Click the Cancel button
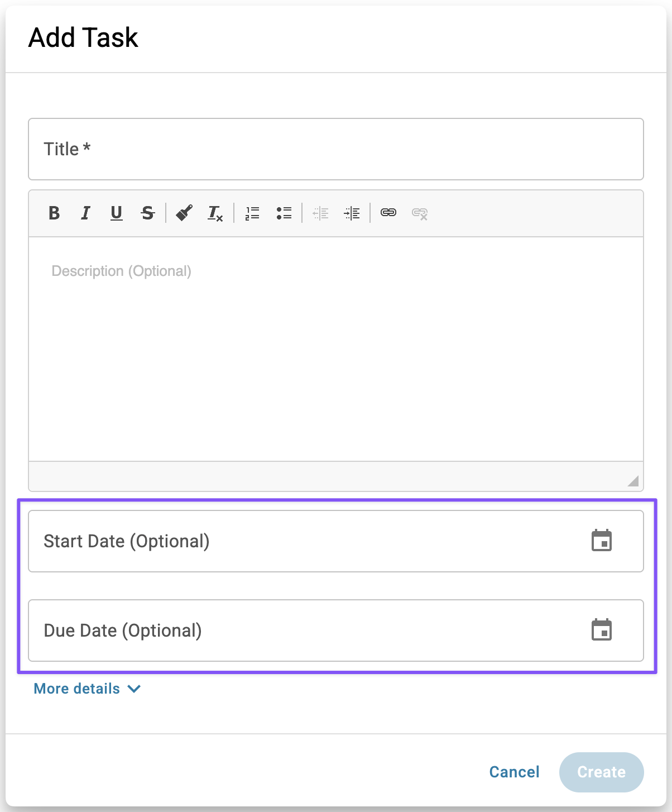 [514, 772]
